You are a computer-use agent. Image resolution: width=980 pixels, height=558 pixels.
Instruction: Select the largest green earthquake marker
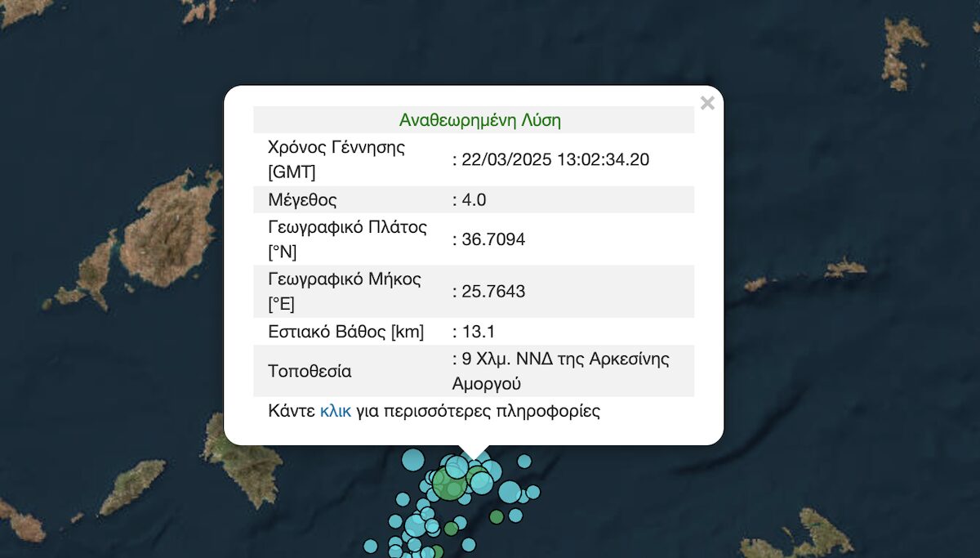point(448,483)
